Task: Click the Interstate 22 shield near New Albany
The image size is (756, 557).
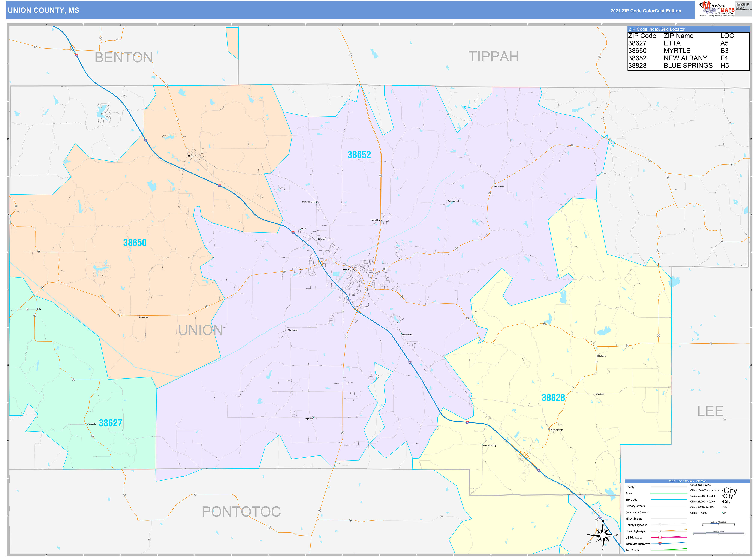Action: point(349,300)
